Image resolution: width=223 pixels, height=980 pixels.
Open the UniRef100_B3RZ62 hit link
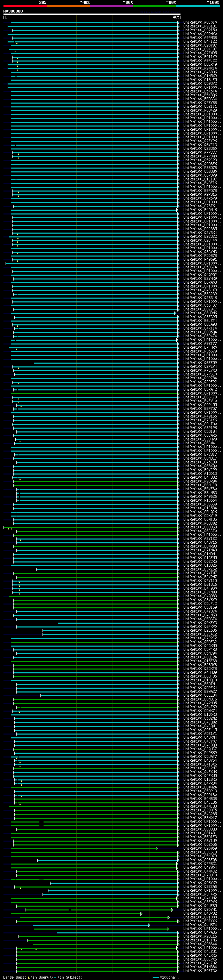(x=200, y=569)
